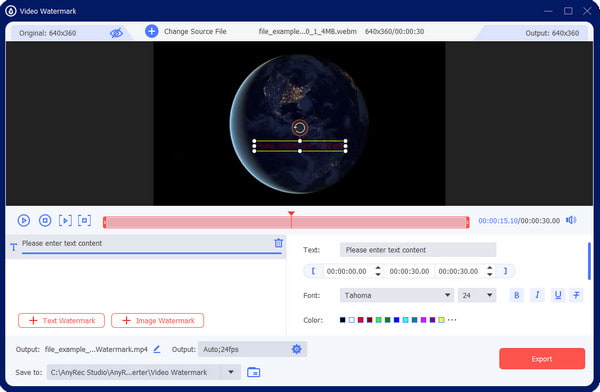Open output settings with gear icon
The width and height of the screenshot is (600, 392).
tap(297, 349)
